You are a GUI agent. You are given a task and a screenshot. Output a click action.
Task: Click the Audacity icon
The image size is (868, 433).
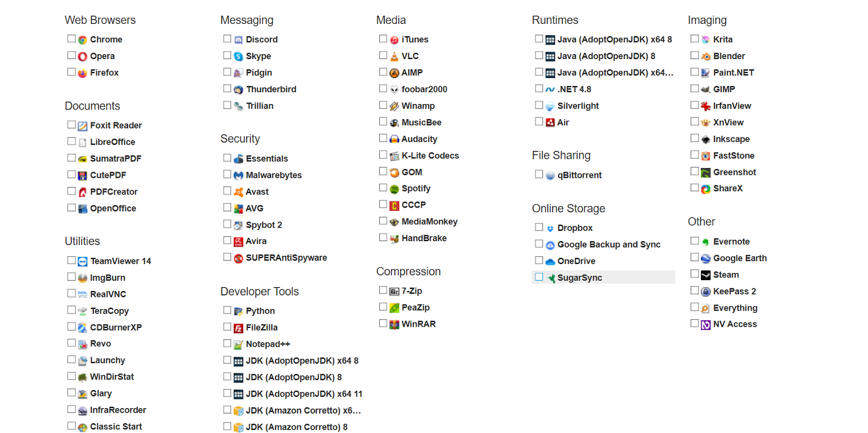pos(394,140)
